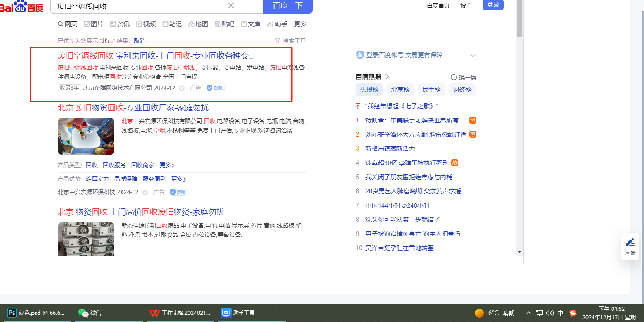644x322 pixels.
Task: Open the 北京 物资回收 上门高价回收废旧物资 result title
Action: pos(141,212)
